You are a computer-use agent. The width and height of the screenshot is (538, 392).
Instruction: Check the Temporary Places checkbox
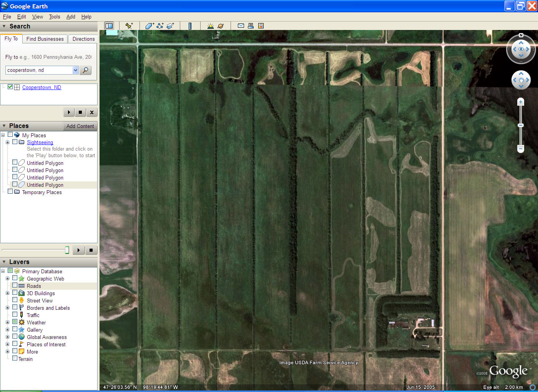pos(10,191)
